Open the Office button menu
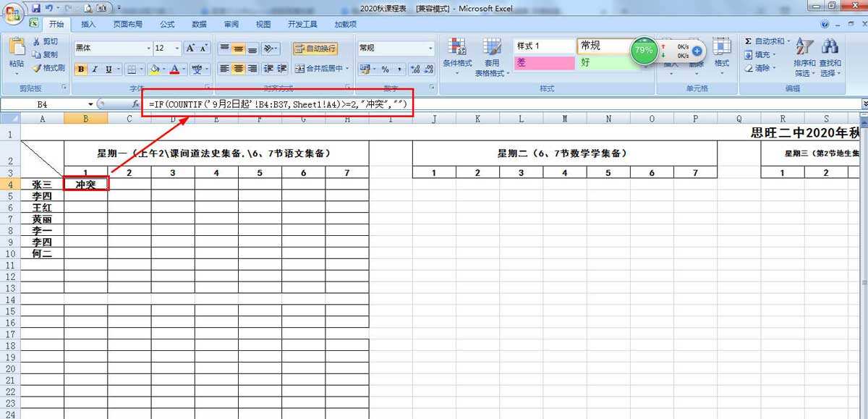 [12, 12]
